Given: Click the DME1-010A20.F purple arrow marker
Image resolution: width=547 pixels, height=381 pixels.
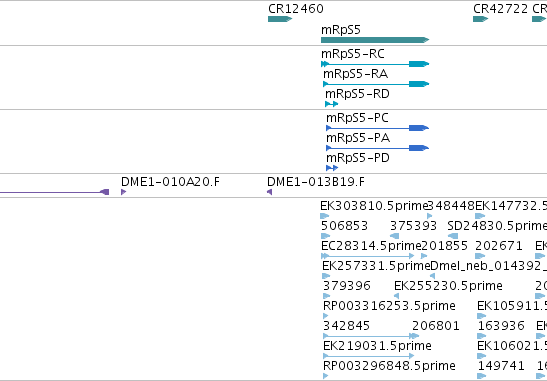Looking at the screenshot, I should coord(123,192).
